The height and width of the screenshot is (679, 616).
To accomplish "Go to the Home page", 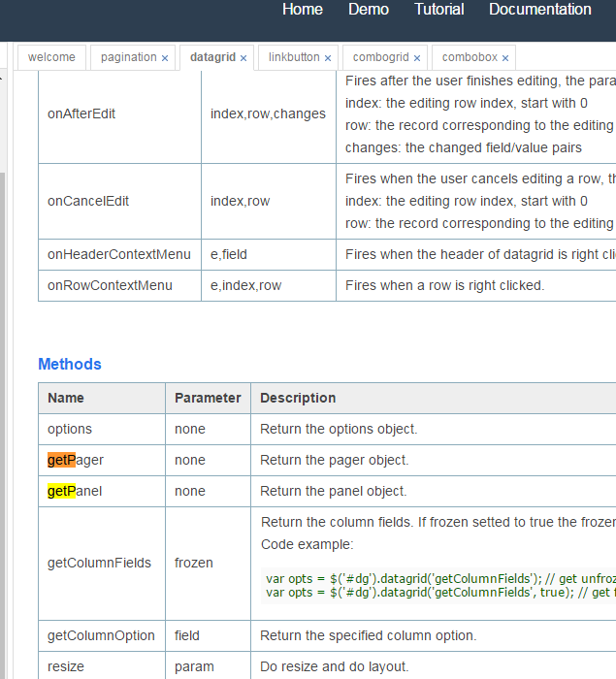I will click(x=303, y=10).
